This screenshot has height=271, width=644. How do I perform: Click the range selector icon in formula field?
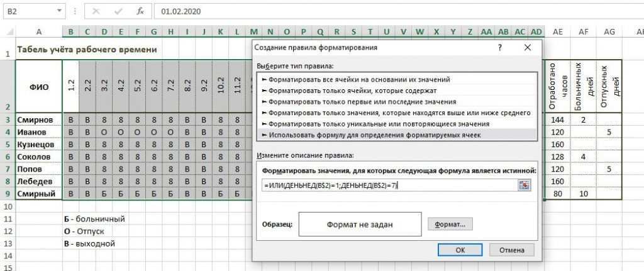pyautogui.click(x=524, y=184)
